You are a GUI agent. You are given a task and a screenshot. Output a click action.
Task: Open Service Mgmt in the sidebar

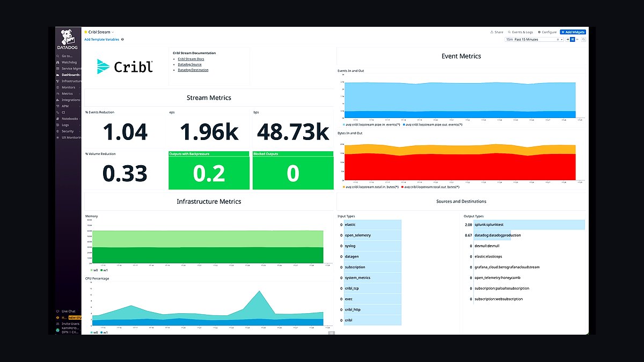click(x=68, y=69)
